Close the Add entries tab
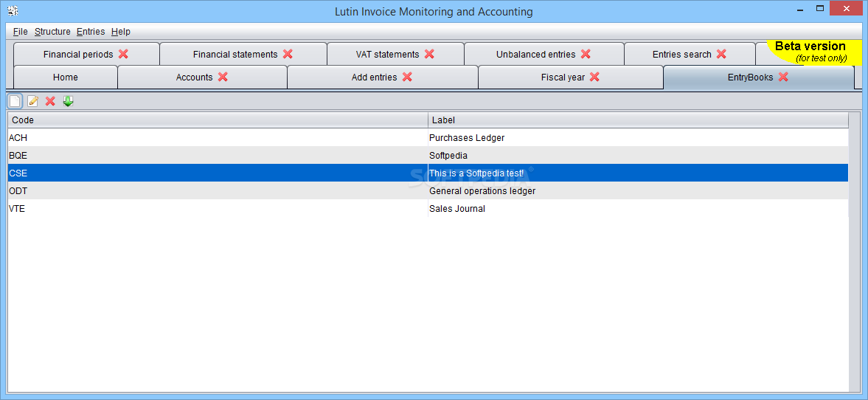 pyautogui.click(x=407, y=77)
